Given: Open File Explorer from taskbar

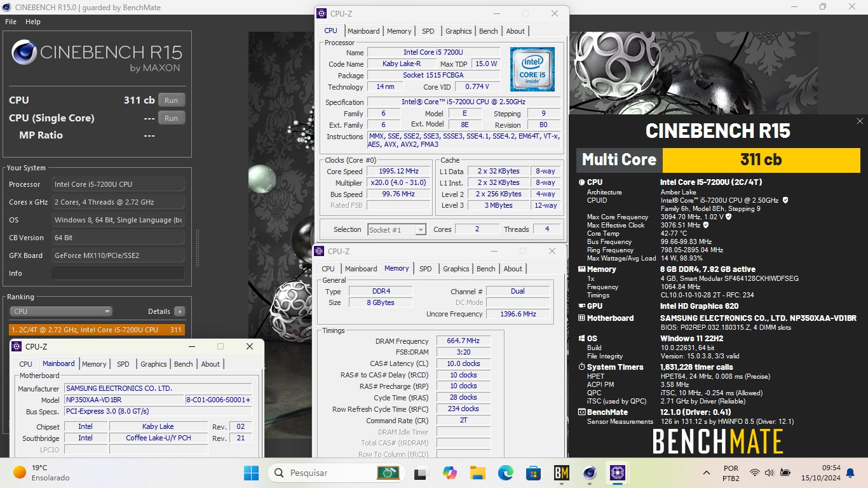Looking at the screenshot, I should coord(478,473).
